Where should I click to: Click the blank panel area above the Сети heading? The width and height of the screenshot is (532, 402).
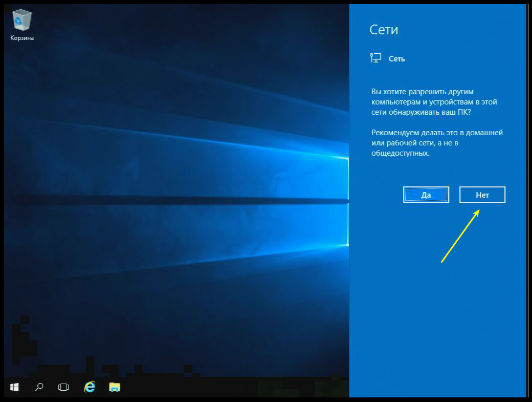pos(435,12)
